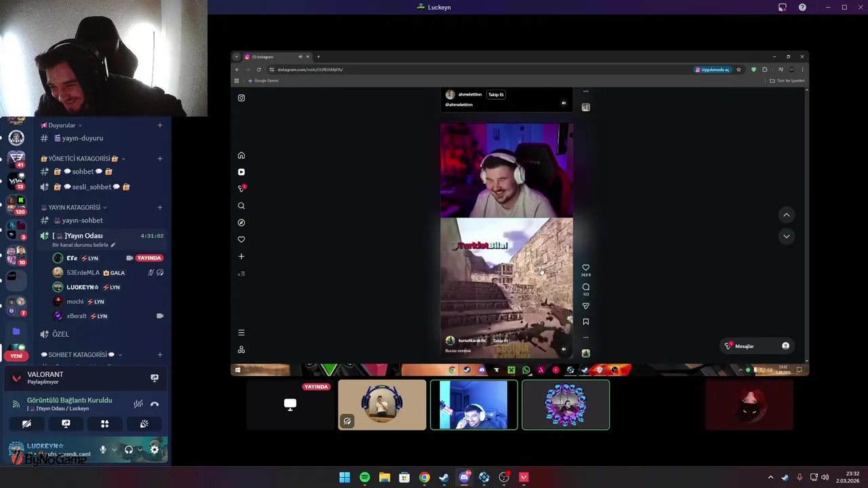The width and height of the screenshot is (868, 488).
Task: Toggle camera on in voice controls
Action: (26, 424)
